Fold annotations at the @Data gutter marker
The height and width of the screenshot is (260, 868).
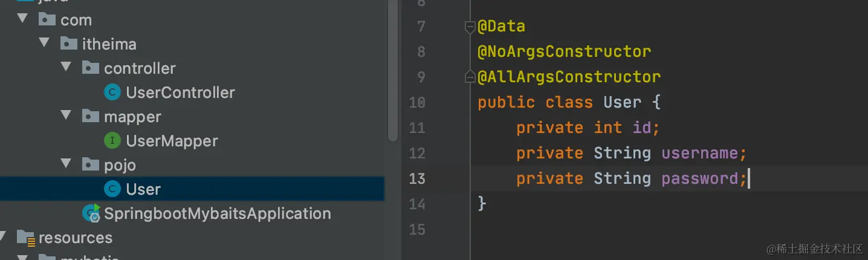(x=470, y=27)
